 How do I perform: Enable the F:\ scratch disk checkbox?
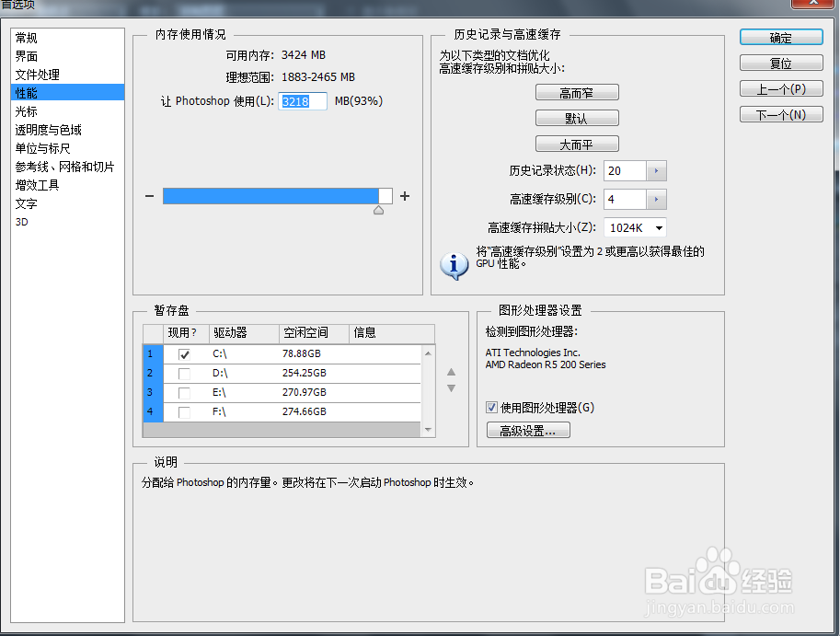pos(184,412)
